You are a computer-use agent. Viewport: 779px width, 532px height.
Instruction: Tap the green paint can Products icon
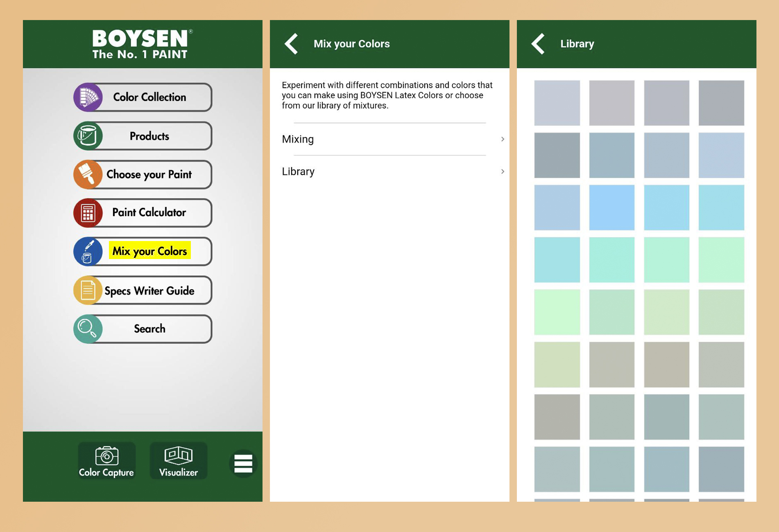88,136
